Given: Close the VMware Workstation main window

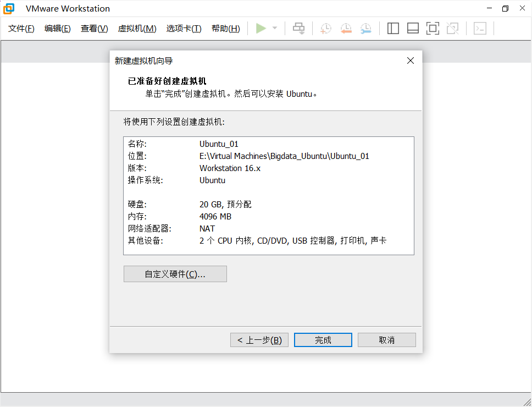Looking at the screenshot, I should click(x=522, y=8).
